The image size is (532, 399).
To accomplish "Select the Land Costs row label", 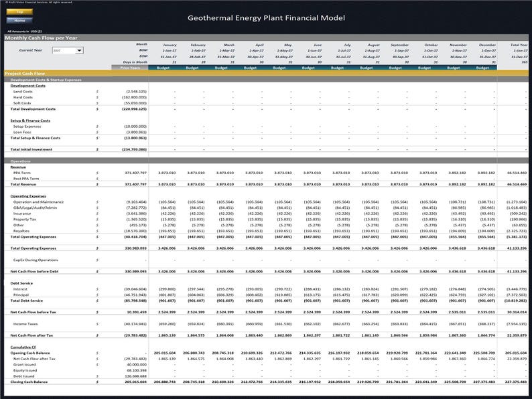I will pos(23,92).
